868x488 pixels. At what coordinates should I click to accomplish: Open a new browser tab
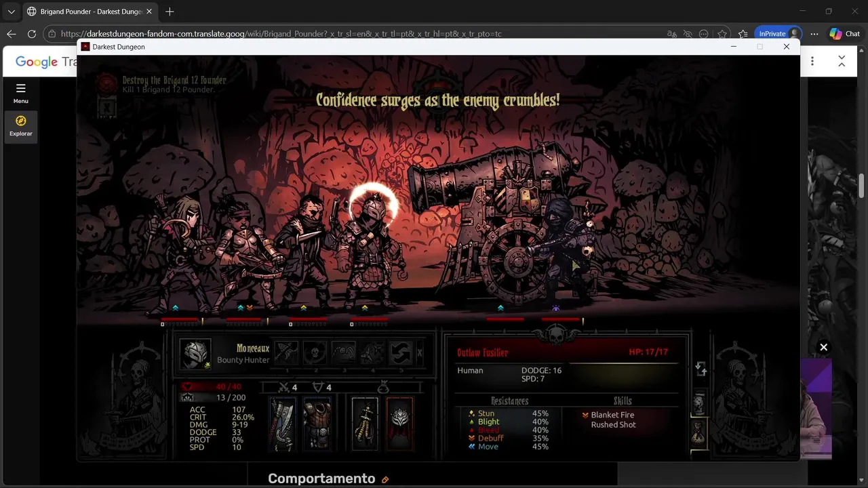[x=170, y=12]
